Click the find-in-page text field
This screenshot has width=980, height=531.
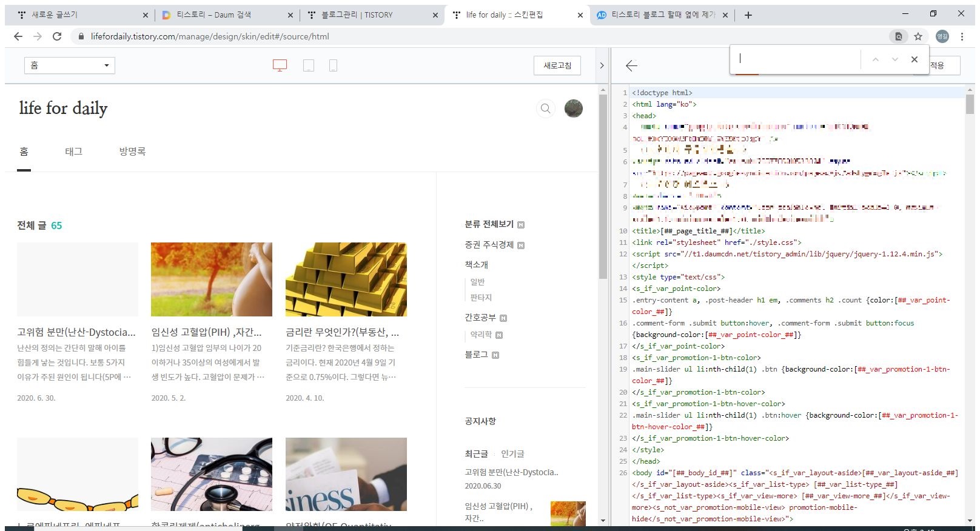pyautogui.click(x=797, y=59)
